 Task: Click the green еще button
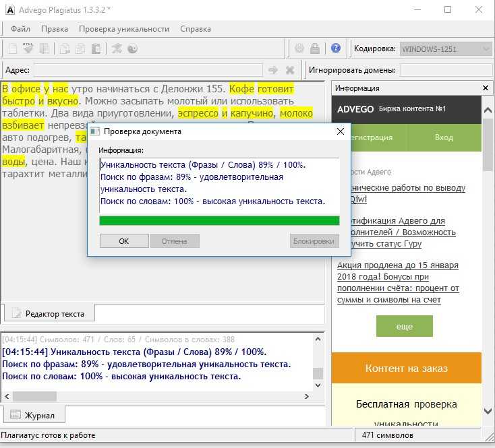(x=405, y=326)
